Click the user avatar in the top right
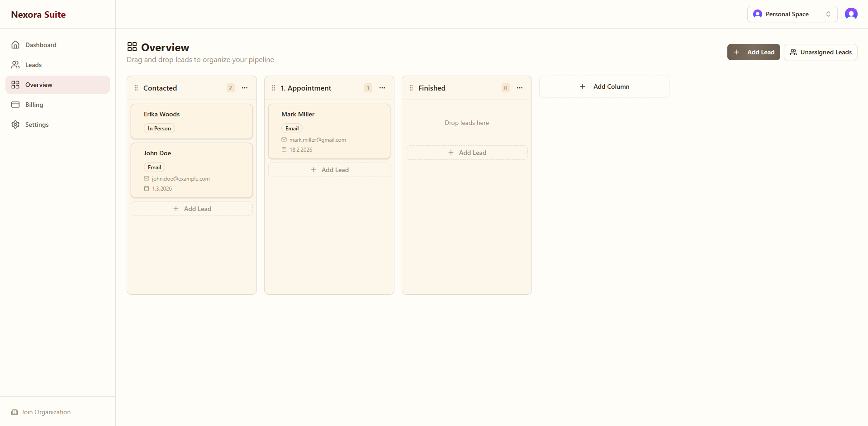The image size is (868, 426). (851, 14)
